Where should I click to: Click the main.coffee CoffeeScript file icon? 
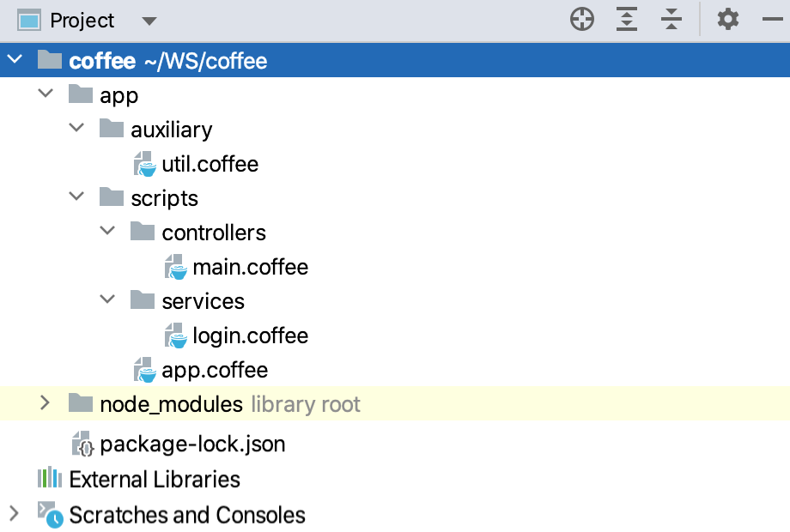(x=177, y=267)
